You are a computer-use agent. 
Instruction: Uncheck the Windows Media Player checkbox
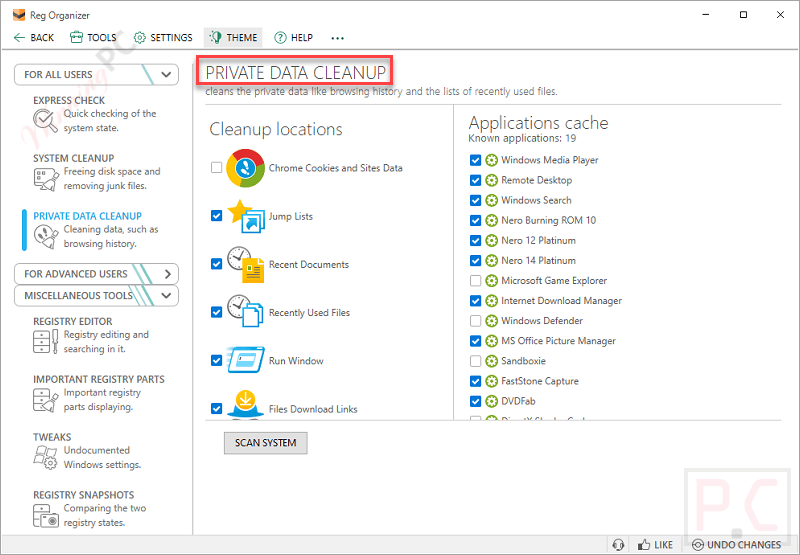click(475, 160)
